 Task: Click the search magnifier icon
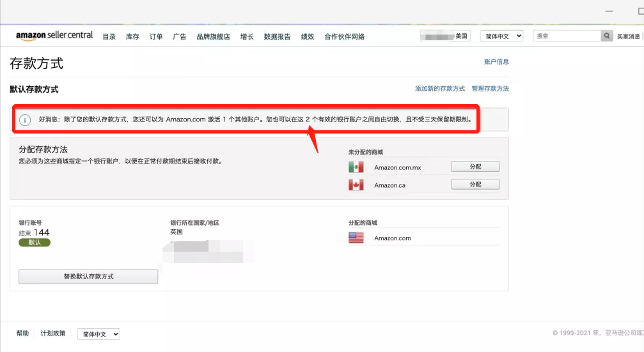[x=607, y=36]
